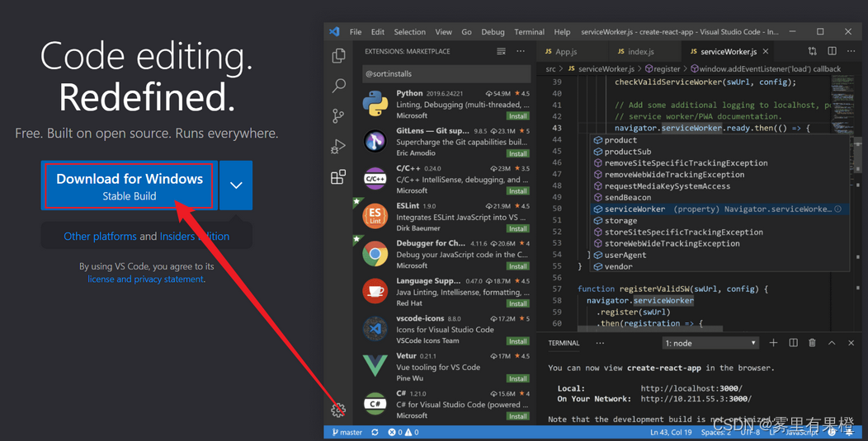The height and width of the screenshot is (441, 868).
Task: Click the VS Code logo in title bar
Action: [334, 31]
